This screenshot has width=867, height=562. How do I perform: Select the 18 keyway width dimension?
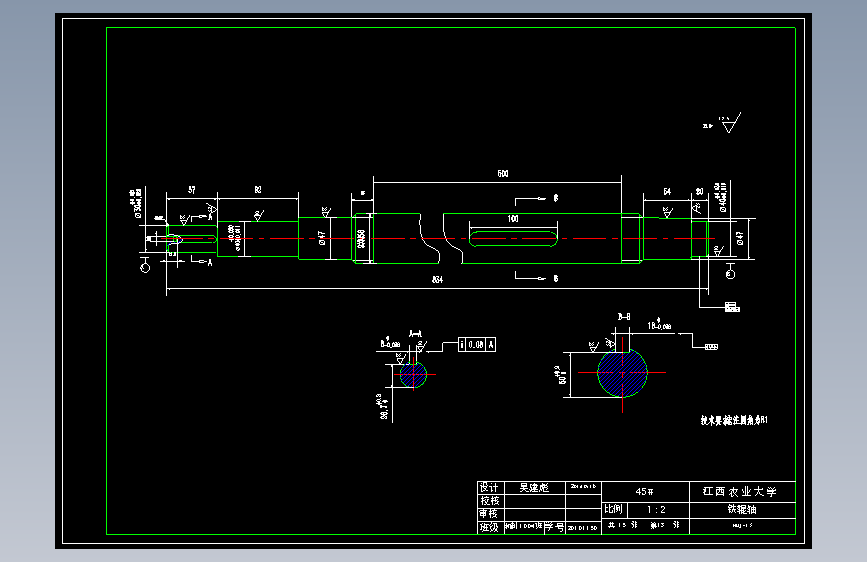coord(659,325)
